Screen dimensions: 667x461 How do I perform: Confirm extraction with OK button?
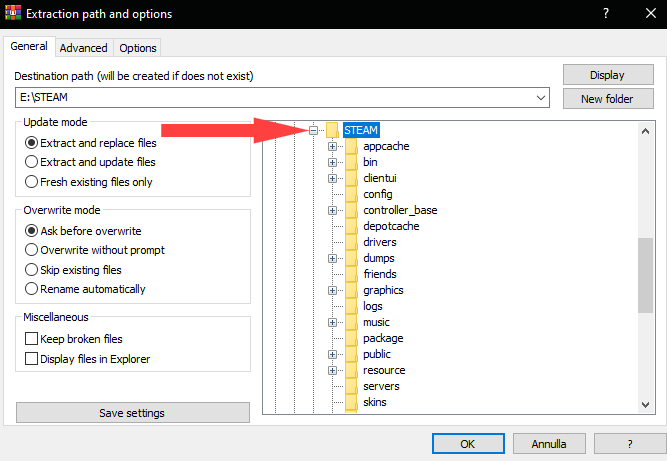coord(468,444)
